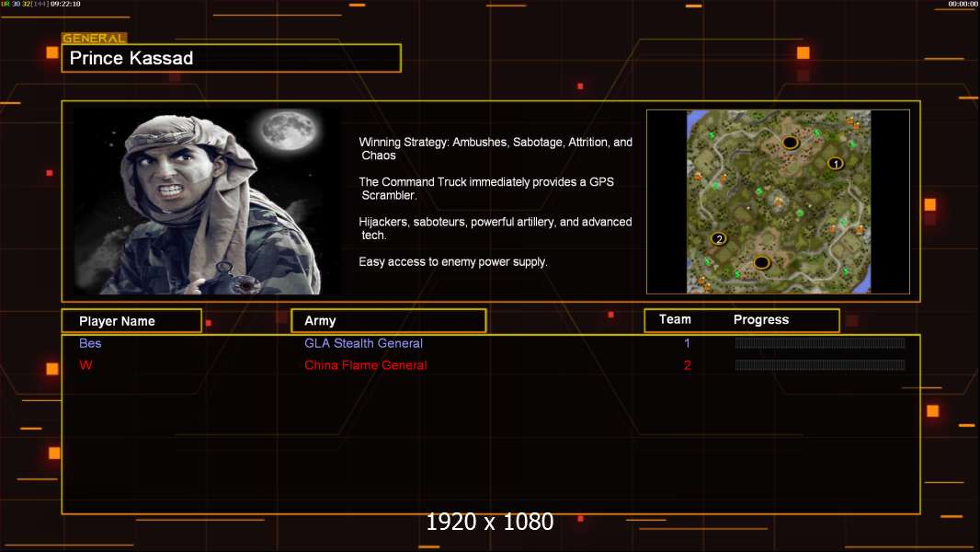The height and width of the screenshot is (552, 980).
Task: Click the Team column header label
Action: (x=675, y=319)
